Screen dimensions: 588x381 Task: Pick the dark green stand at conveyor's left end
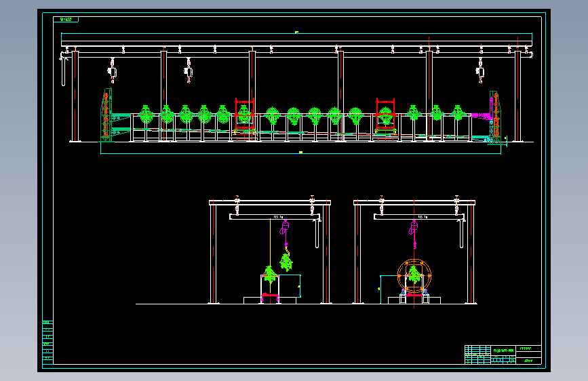106,115
